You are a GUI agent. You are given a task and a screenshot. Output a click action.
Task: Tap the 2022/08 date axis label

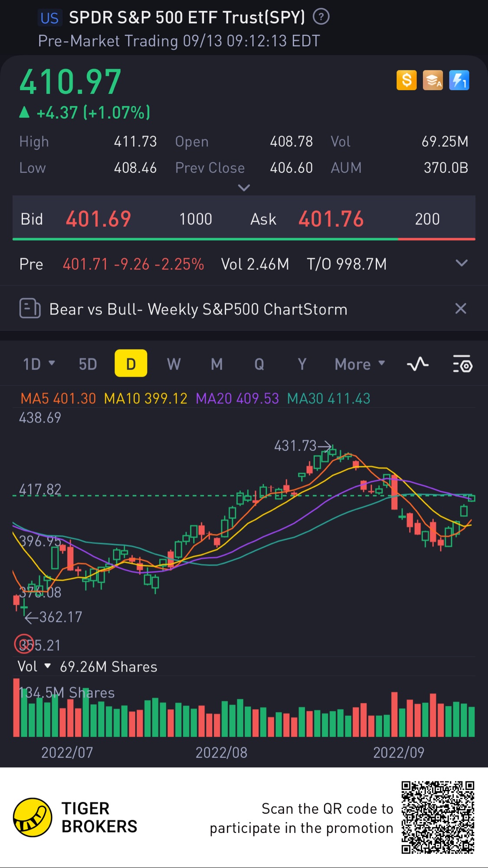coord(221,752)
